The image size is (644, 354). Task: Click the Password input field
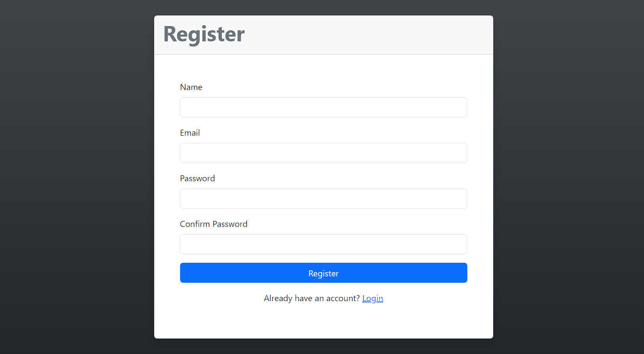(x=323, y=198)
